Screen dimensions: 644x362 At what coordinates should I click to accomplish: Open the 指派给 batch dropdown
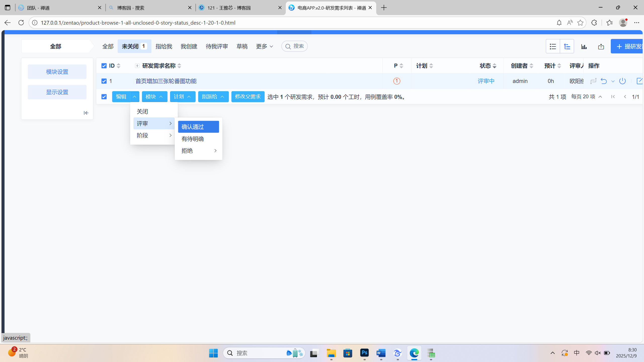[213, 97]
